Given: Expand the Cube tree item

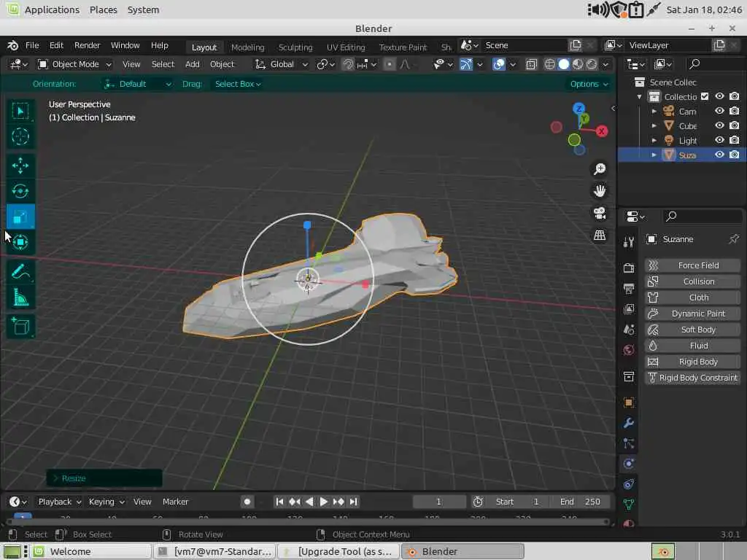Looking at the screenshot, I should (654, 125).
